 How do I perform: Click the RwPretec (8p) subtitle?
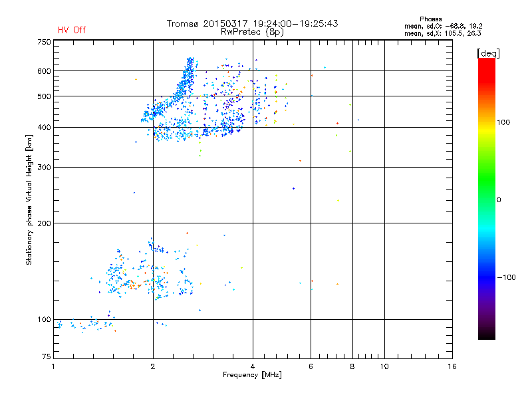point(252,32)
